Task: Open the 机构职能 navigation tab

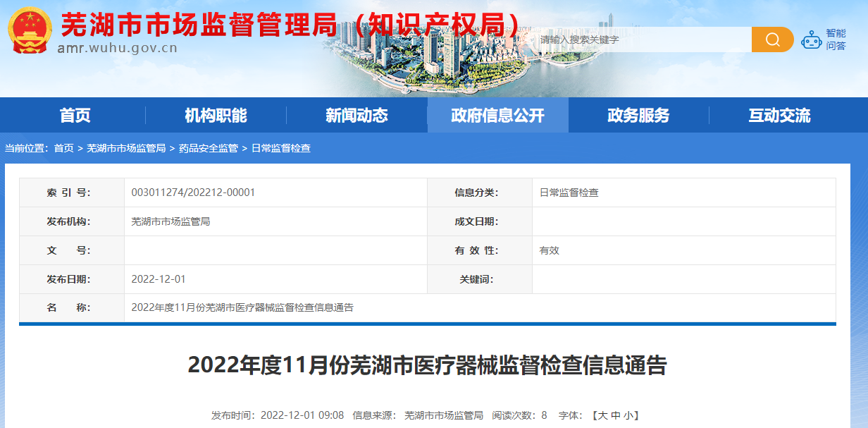Action: pos(216,116)
